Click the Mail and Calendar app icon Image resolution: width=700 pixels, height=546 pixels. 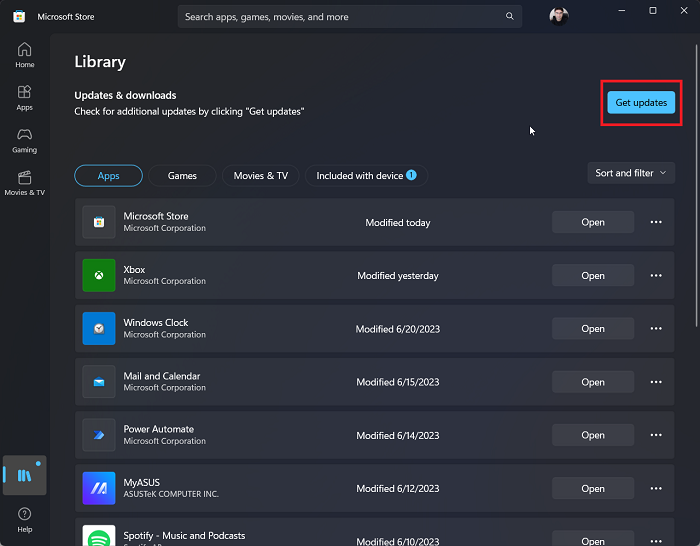click(x=99, y=382)
